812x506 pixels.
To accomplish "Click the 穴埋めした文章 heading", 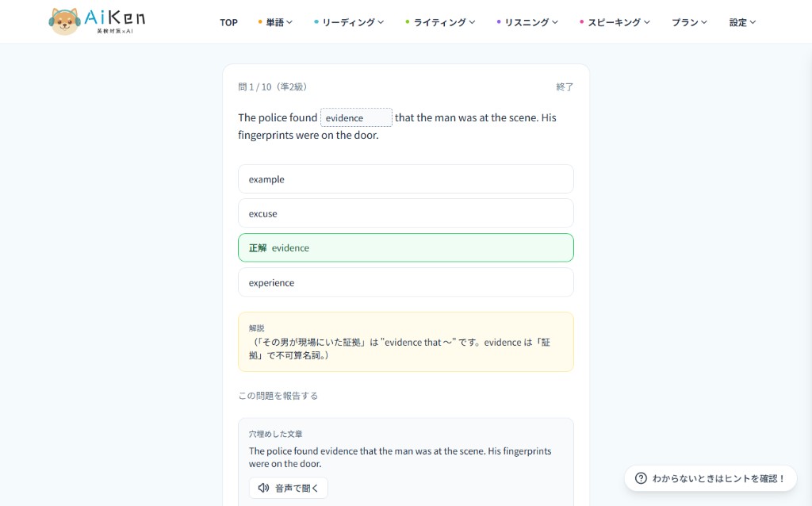I will [x=275, y=434].
